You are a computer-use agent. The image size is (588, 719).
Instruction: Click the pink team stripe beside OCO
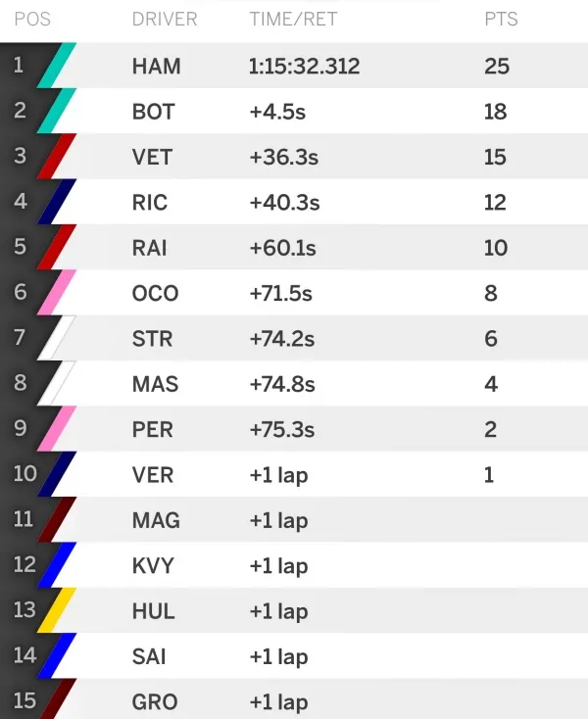click(57, 292)
